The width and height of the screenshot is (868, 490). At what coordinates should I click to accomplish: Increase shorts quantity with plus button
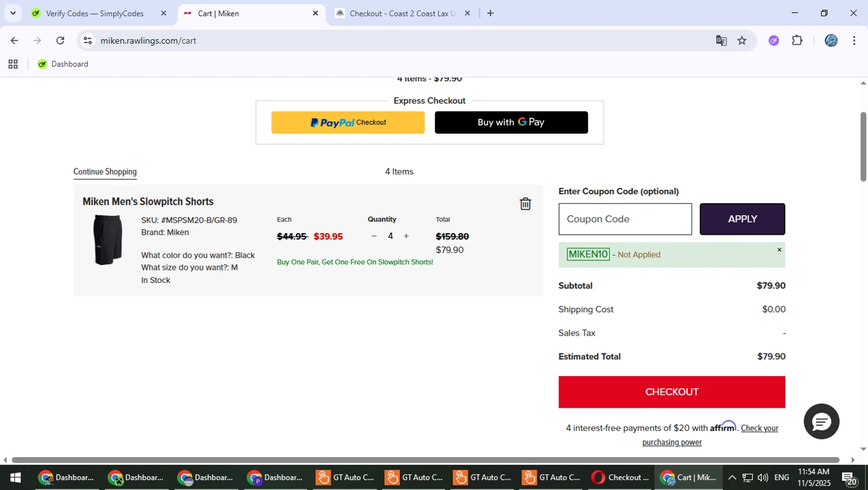pyautogui.click(x=406, y=236)
